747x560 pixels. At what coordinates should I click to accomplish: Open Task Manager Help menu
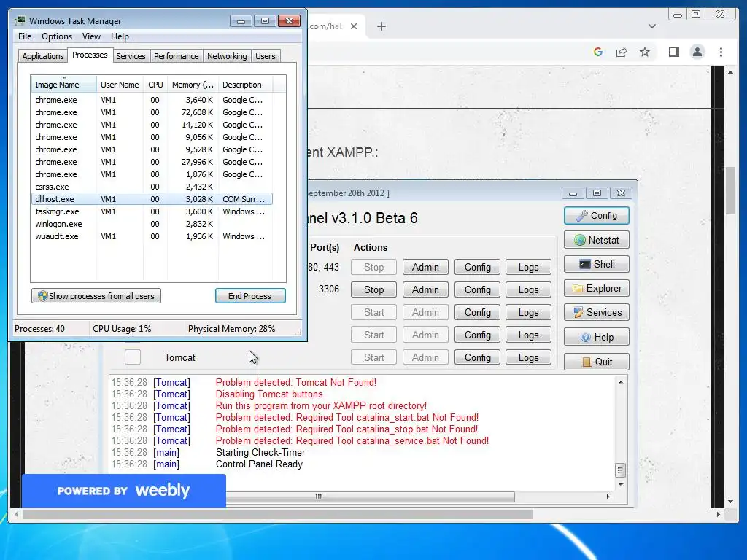click(120, 36)
